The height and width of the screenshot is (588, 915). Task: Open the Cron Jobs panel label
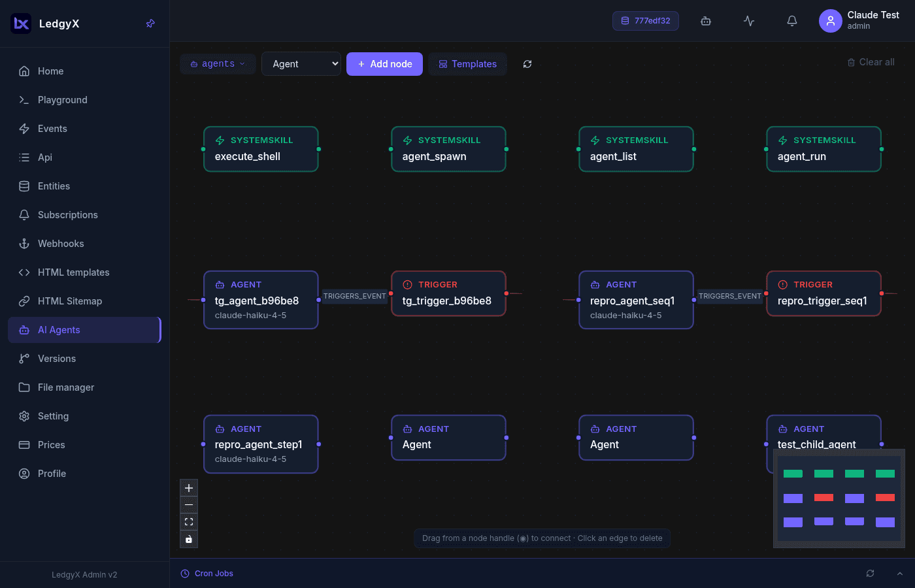click(214, 574)
